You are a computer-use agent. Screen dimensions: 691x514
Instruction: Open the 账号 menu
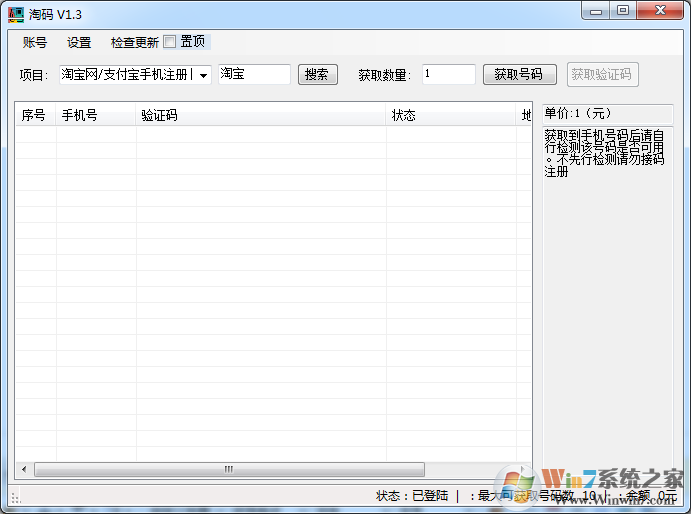coord(35,43)
